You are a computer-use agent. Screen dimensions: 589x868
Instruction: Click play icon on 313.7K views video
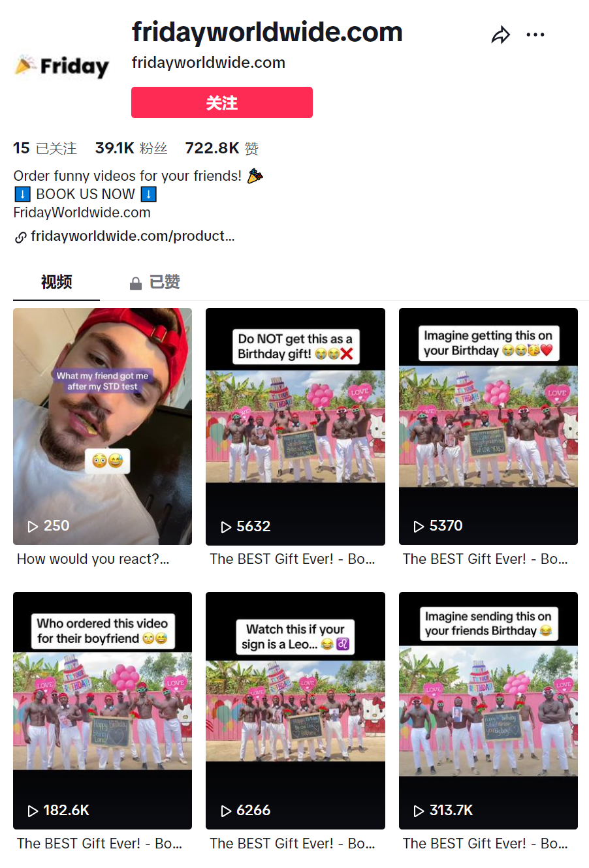pos(419,811)
